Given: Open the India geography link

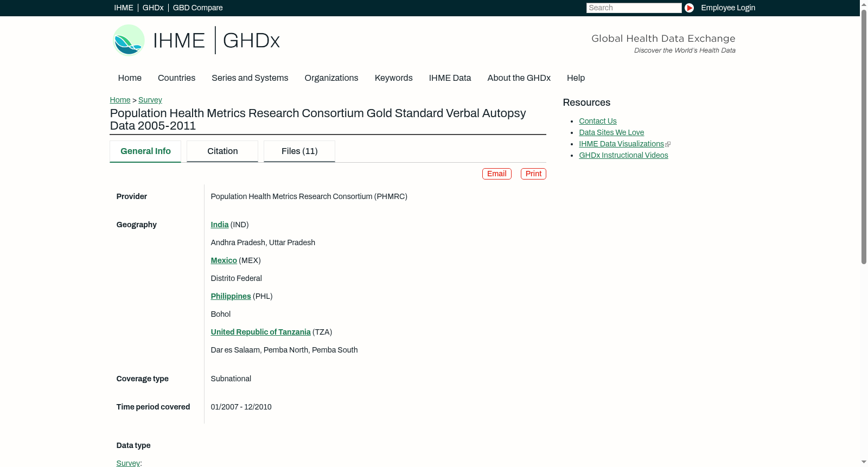Looking at the screenshot, I should point(219,225).
